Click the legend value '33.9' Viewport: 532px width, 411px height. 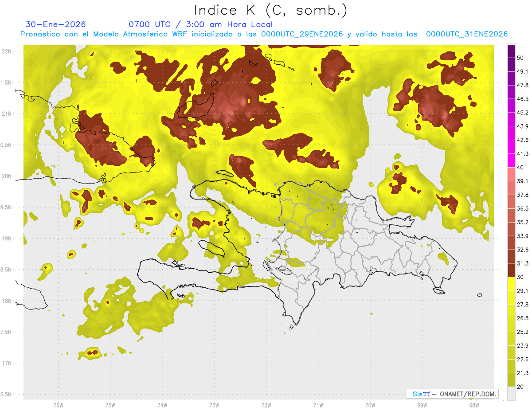click(523, 236)
